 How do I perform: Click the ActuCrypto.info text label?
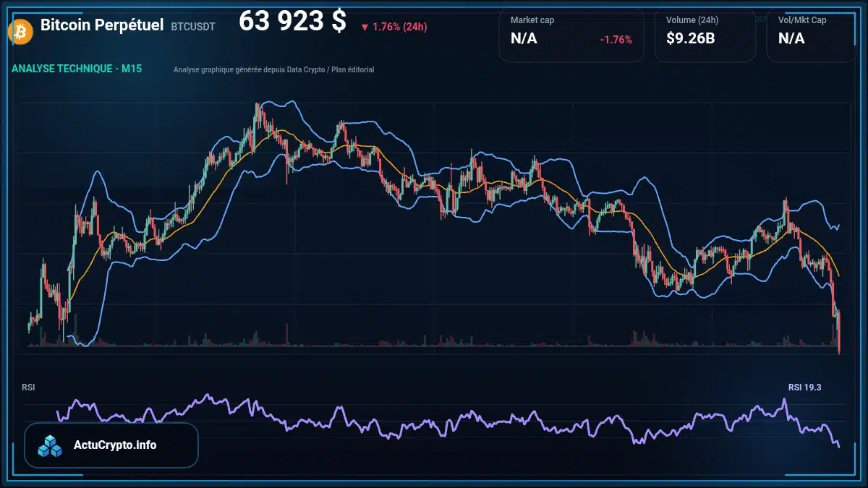pos(115,445)
